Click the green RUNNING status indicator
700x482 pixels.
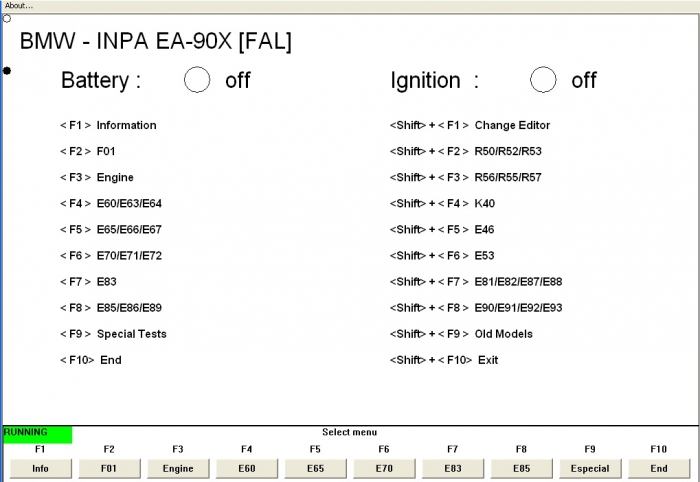[x=38, y=435]
